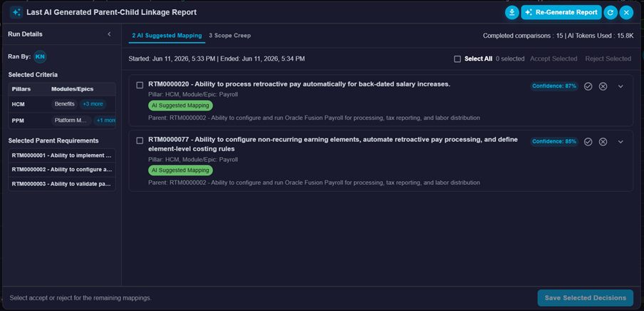644x311 pixels.
Task: Click Save Selected Decisions button
Action: point(586,298)
